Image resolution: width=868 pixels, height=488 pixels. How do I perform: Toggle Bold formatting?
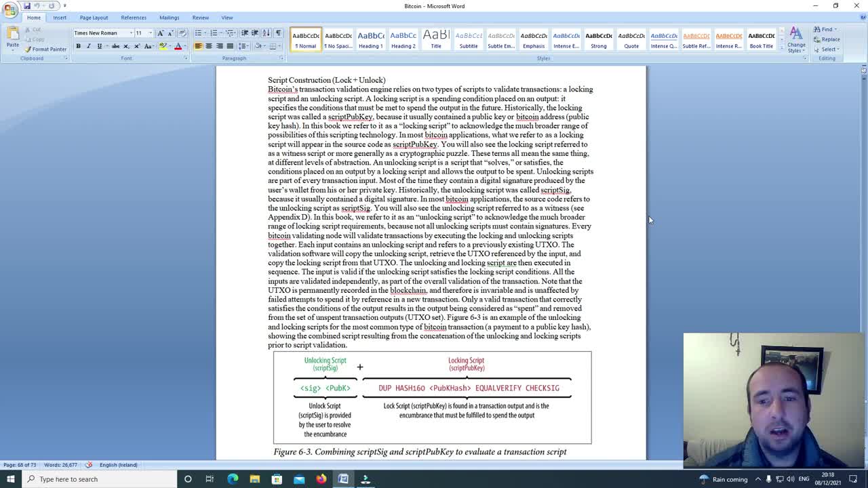(x=78, y=46)
